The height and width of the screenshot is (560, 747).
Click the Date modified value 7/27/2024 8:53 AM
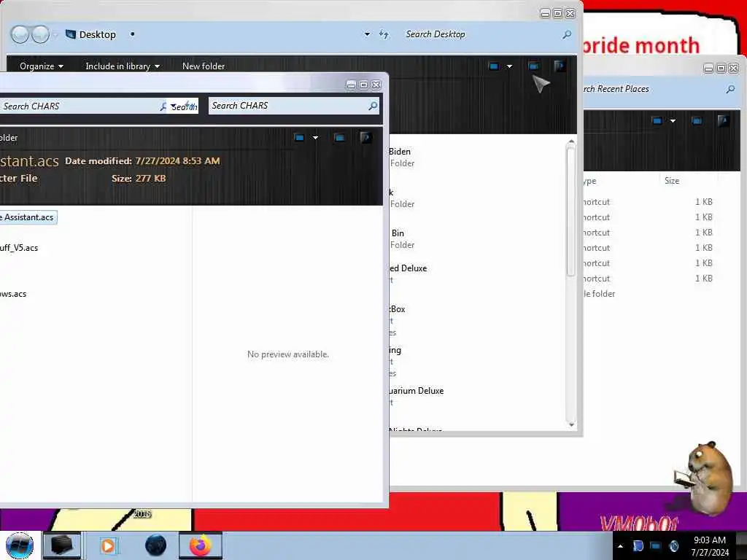click(177, 161)
